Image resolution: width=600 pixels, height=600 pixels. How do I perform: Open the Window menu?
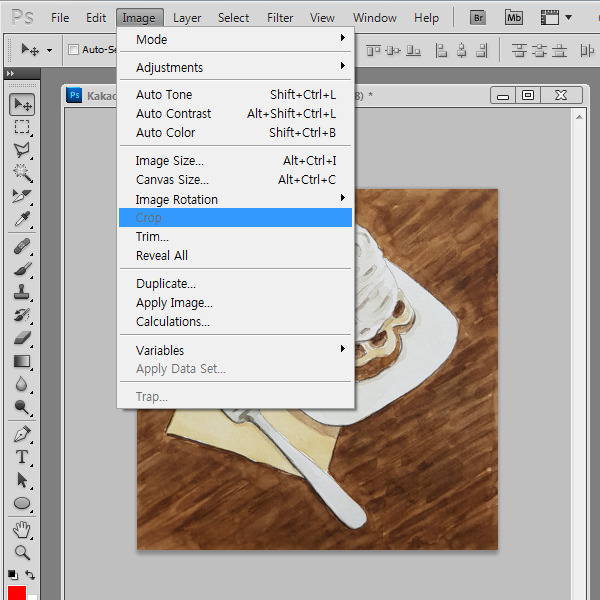coord(375,18)
